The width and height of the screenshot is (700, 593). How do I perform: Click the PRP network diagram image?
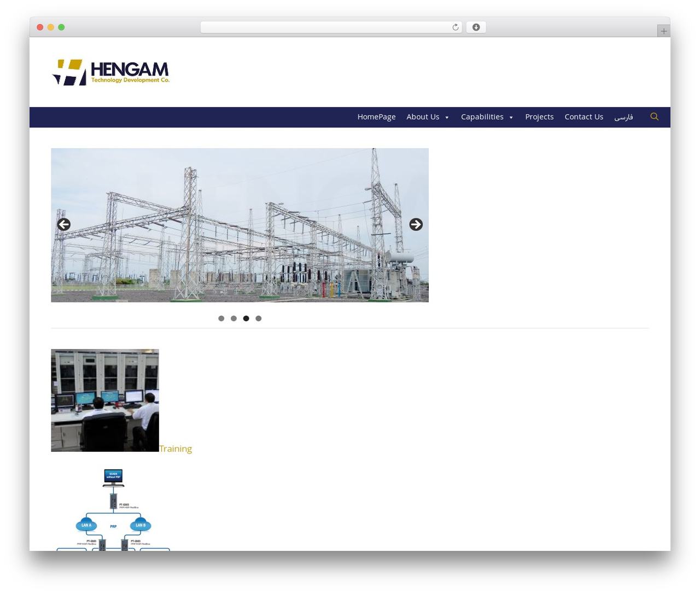[x=113, y=509]
